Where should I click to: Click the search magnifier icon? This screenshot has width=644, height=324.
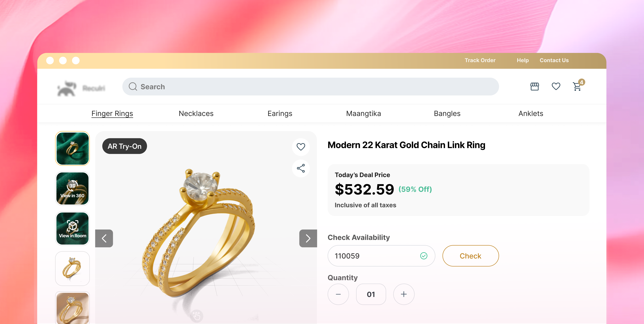tap(133, 87)
